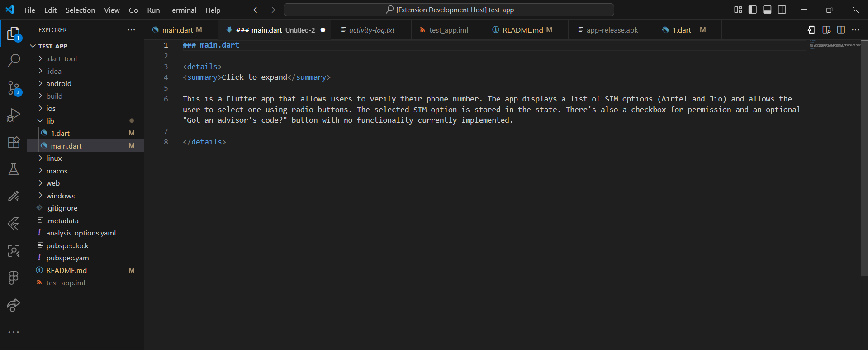Go forward with the right arrow

(x=272, y=10)
